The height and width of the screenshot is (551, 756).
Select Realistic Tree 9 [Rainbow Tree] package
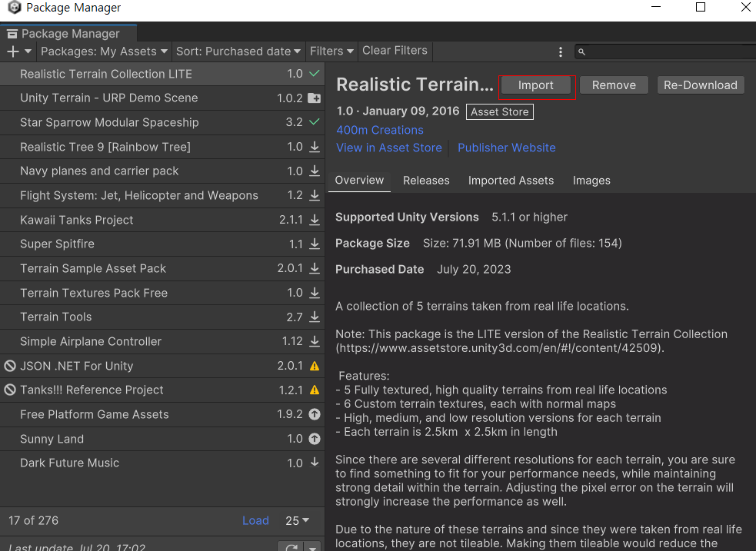[162, 147]
